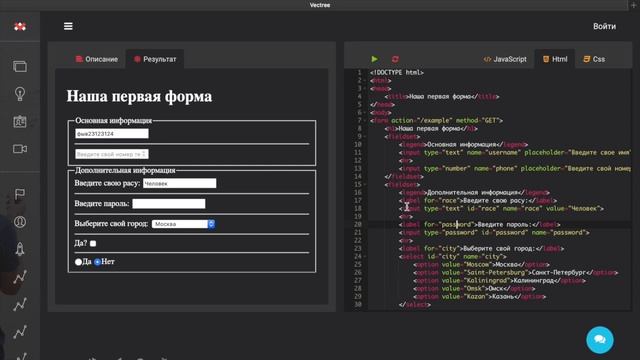This screenshot has width=640, height=360.
Task: Run the code with the green play button
Action: coord(375,59)
